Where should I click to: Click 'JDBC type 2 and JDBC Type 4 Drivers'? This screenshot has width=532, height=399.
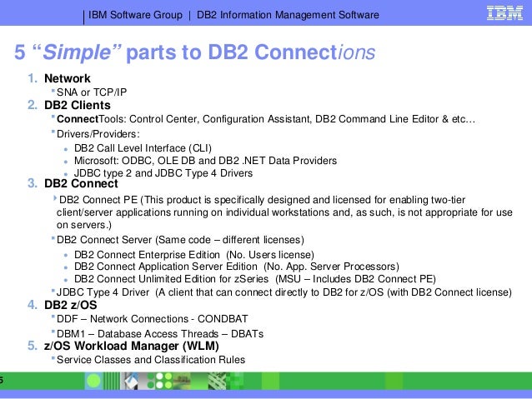[x=163, y=173]
